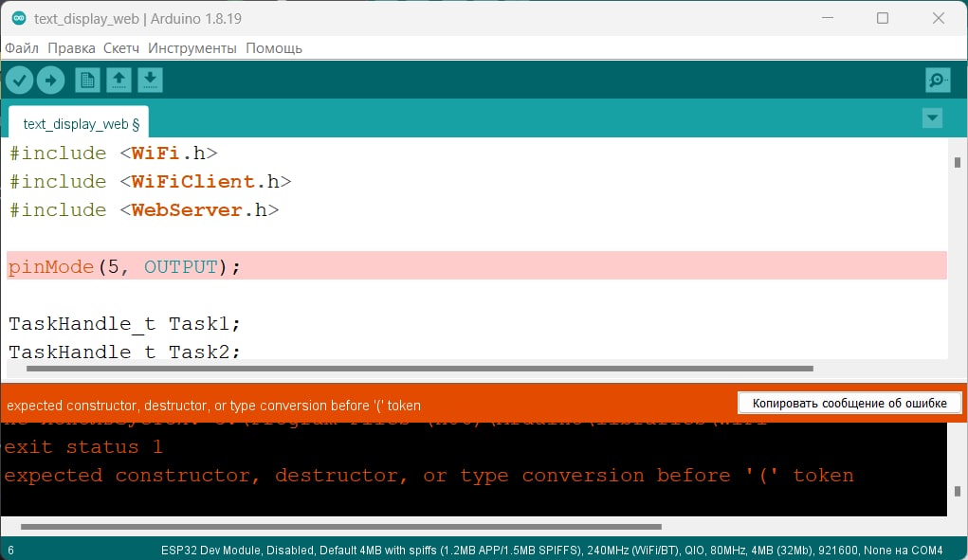Click 'exit status 1' in console
The height and width of the screenshot is (560, 968).
(x=83, y=446)
